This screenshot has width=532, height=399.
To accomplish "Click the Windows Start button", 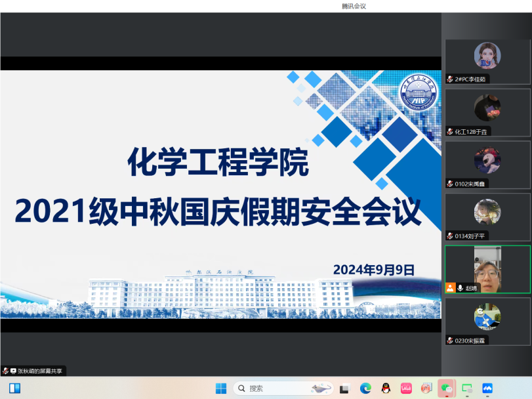I will coord(221,388).
